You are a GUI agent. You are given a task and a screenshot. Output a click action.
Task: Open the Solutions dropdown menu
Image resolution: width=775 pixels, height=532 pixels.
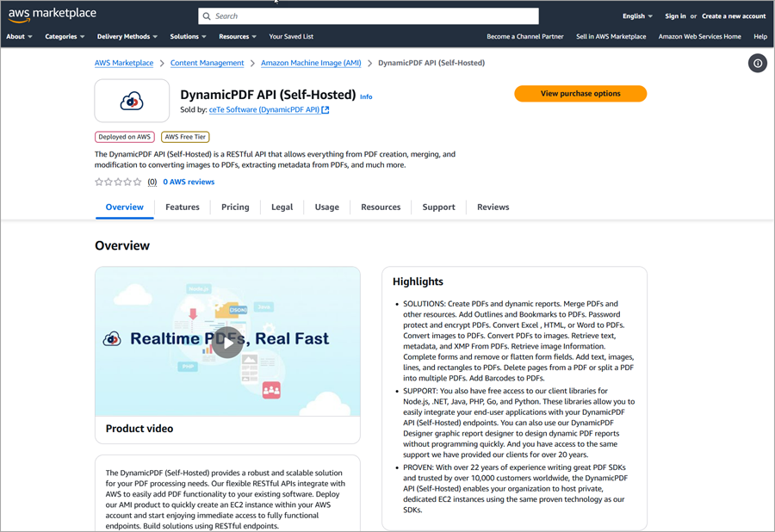(189, 36)
